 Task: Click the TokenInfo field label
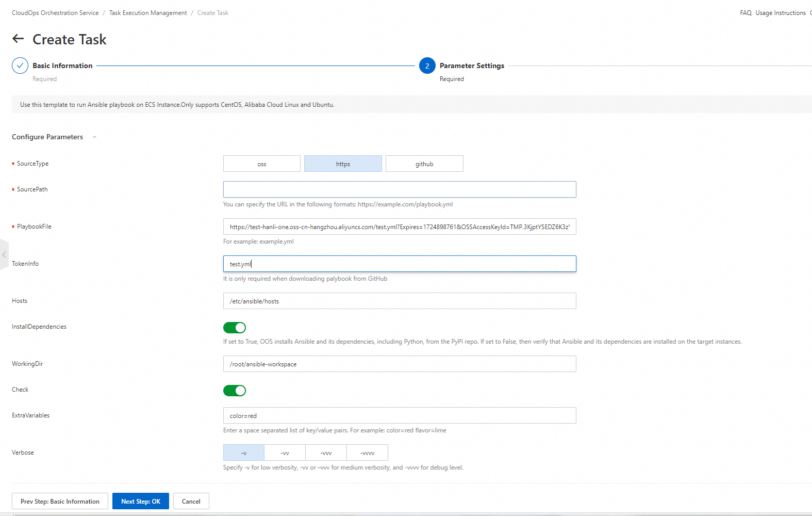[x=25, y=264]
